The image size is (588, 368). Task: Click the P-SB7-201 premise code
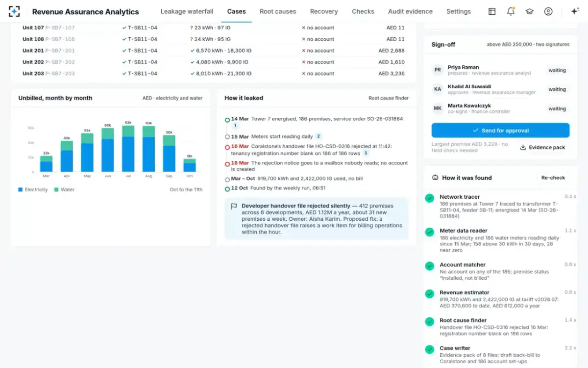tap(60, 51)
